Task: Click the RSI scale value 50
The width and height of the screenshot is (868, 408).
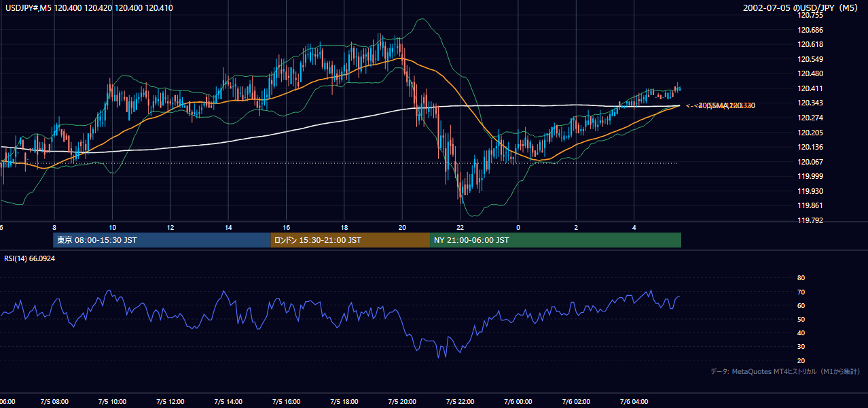Action: 801,320
